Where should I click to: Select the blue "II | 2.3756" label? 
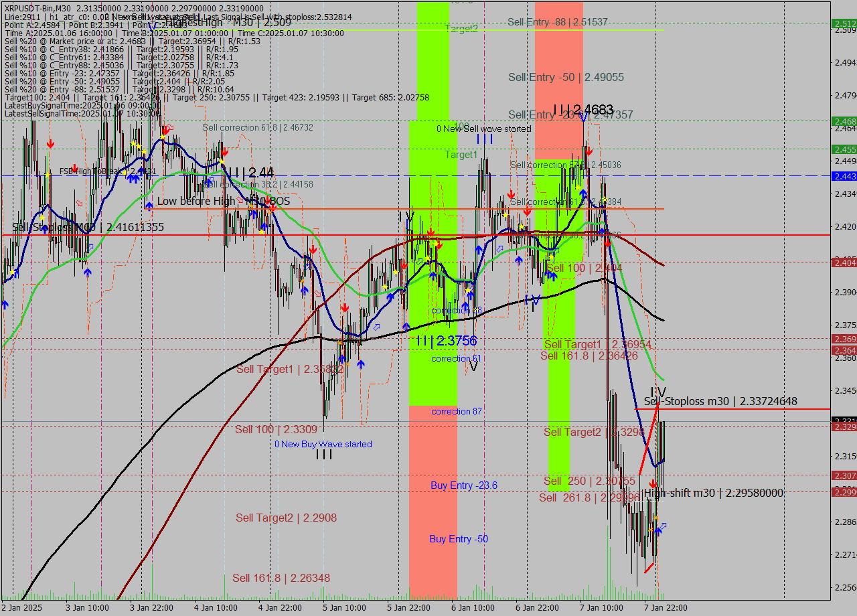pos(446,341)
